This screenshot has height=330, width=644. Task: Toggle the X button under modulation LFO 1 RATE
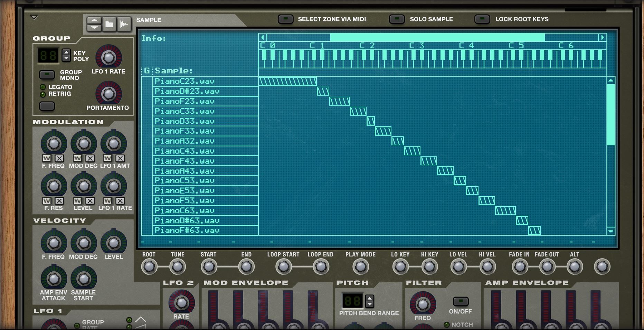click(x=120, y=201)
